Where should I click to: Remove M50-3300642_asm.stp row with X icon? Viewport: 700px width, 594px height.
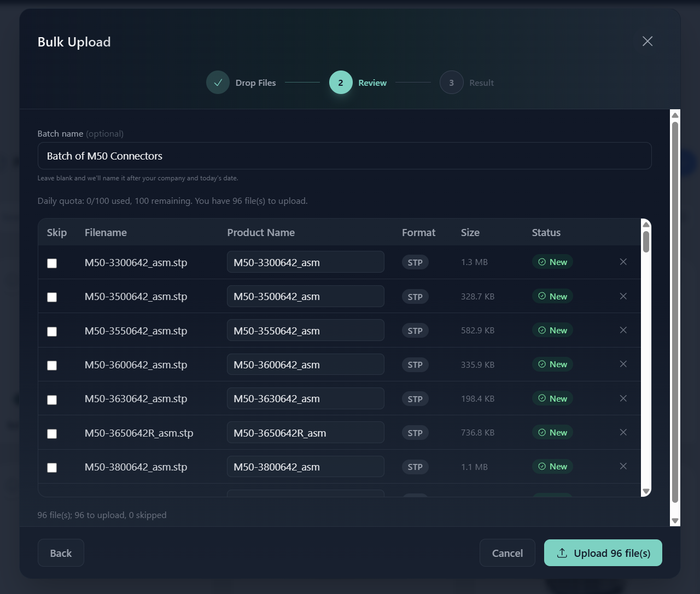623,262
